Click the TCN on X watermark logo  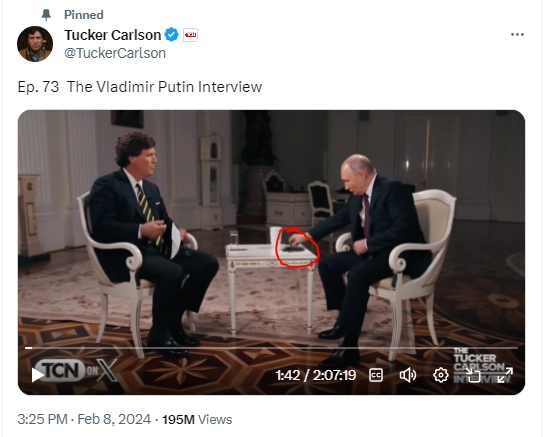pyautogui.click(x=76, y=370)
